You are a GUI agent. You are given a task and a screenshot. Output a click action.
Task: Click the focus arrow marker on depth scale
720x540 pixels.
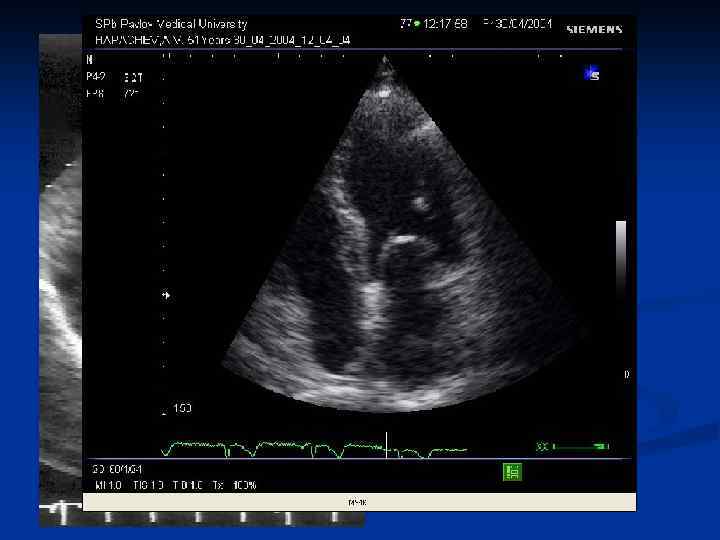pyautogui.click(x=166, y=295)
